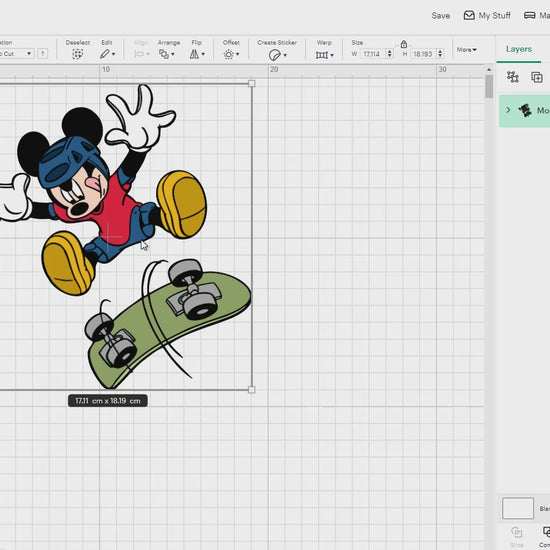550x550 pixels.
Task: Click the canvas vertical scrollbar thumb
Action: 489,87
